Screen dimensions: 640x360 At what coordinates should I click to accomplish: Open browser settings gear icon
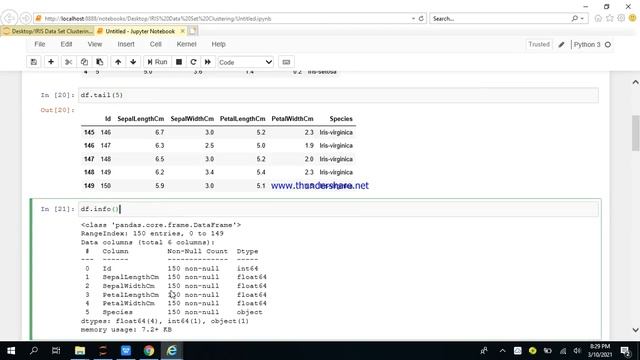tap(621, 18)
